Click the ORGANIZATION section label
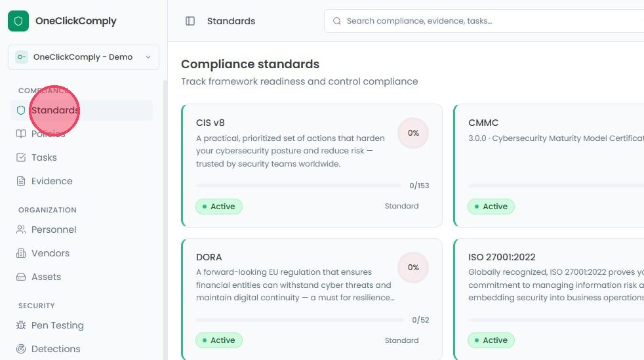 [47, 210]
